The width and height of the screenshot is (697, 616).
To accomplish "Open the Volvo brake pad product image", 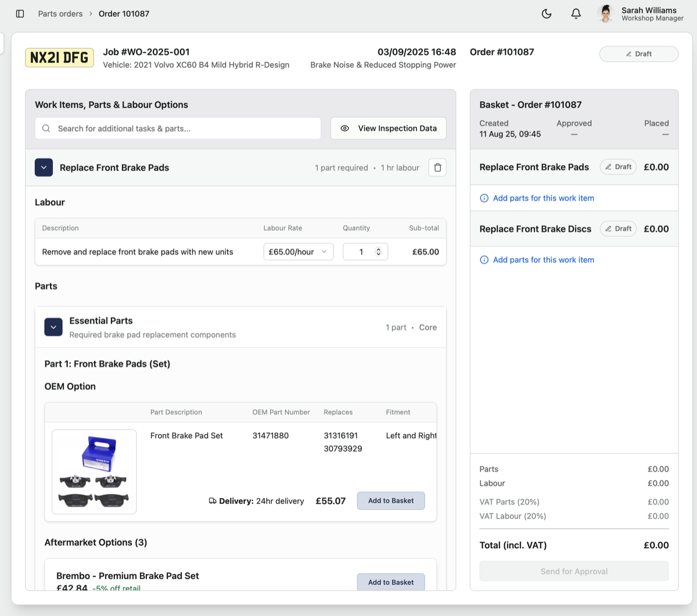I will (x=94, y=472).
